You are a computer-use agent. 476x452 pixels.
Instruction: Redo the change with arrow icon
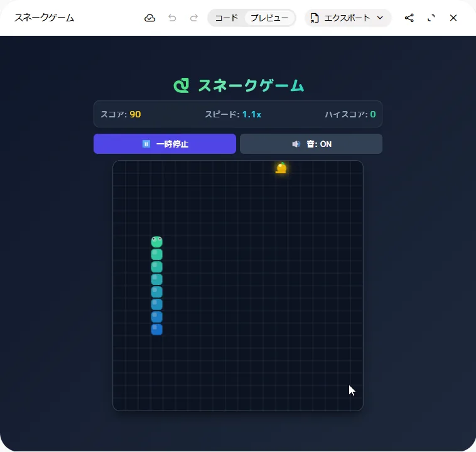click(194, 18)
